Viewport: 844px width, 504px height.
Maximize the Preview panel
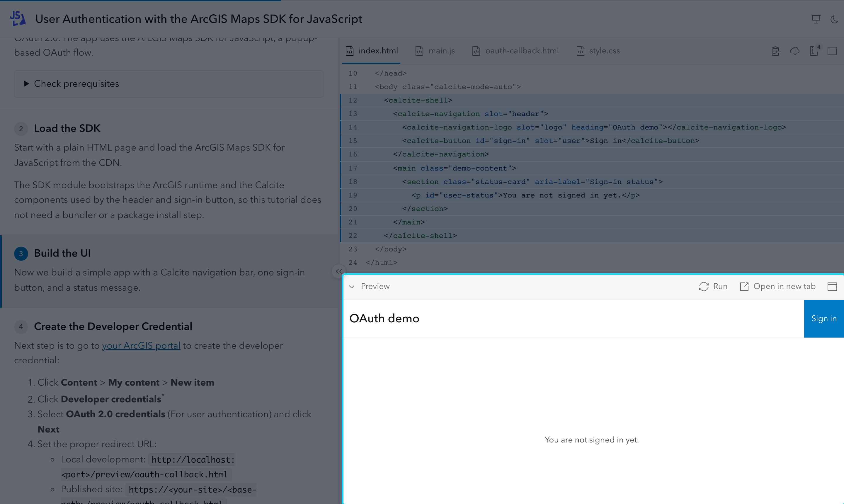click(x=832, y=286)
